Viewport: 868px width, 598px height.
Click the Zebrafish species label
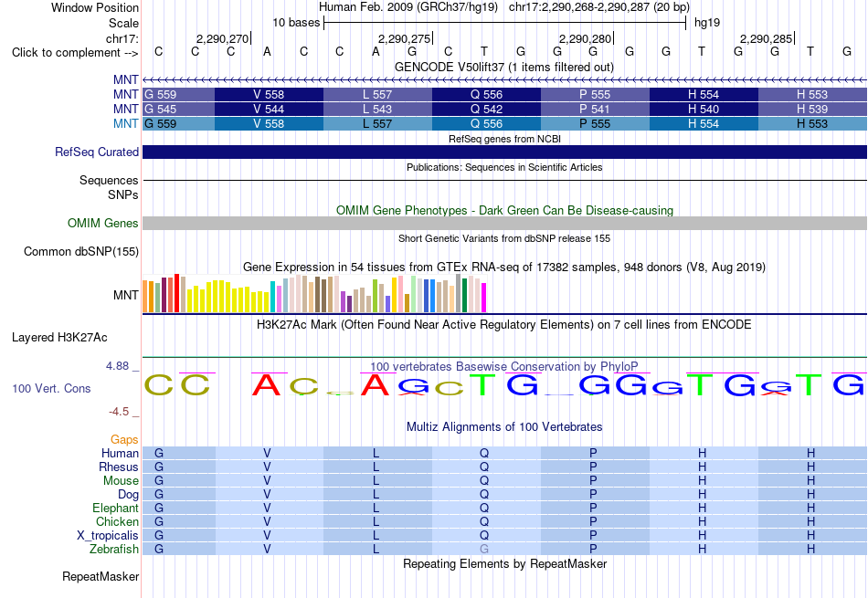(x=114, y=550)
